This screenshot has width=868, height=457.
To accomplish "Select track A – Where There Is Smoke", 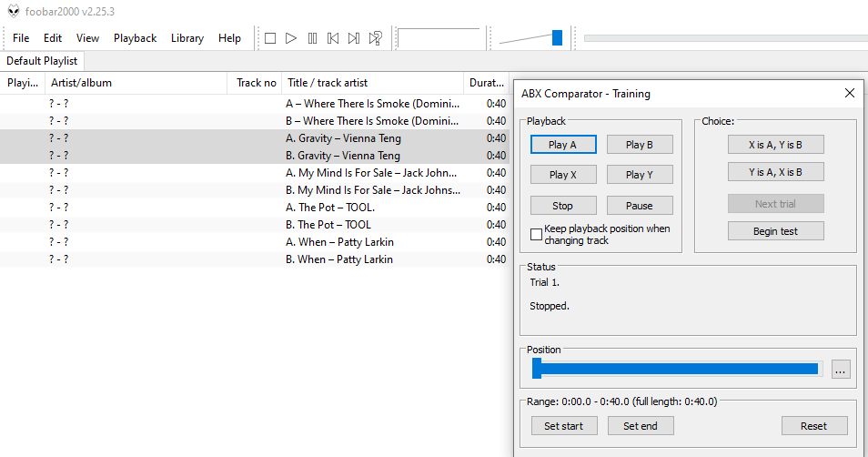I will 255,104.
